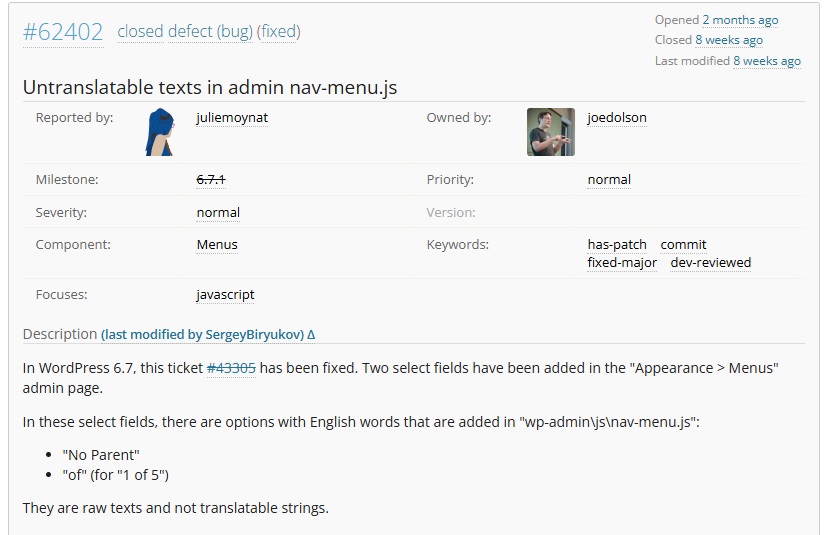Open referenced ticket #43305

click(x=231, y=368)
